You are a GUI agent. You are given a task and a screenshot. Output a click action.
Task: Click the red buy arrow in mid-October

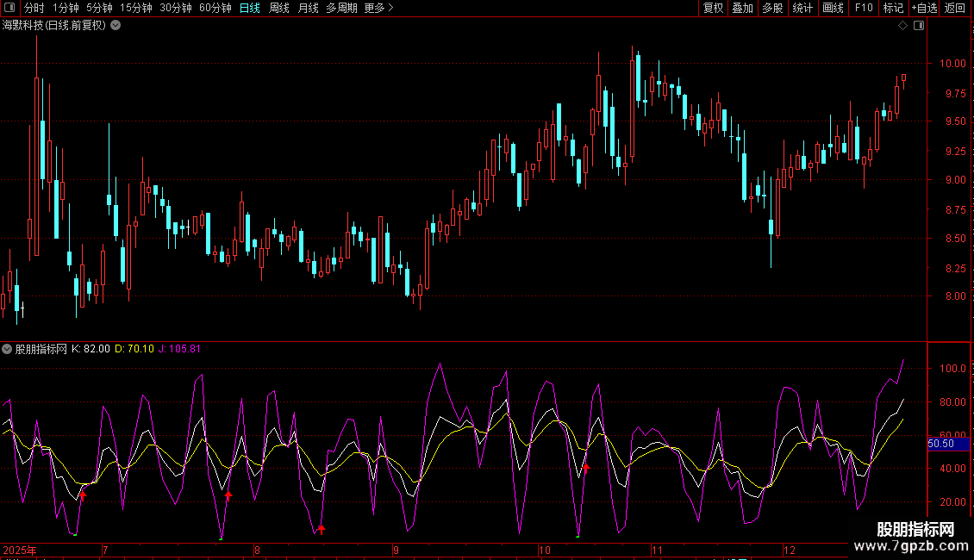[586, 469]
